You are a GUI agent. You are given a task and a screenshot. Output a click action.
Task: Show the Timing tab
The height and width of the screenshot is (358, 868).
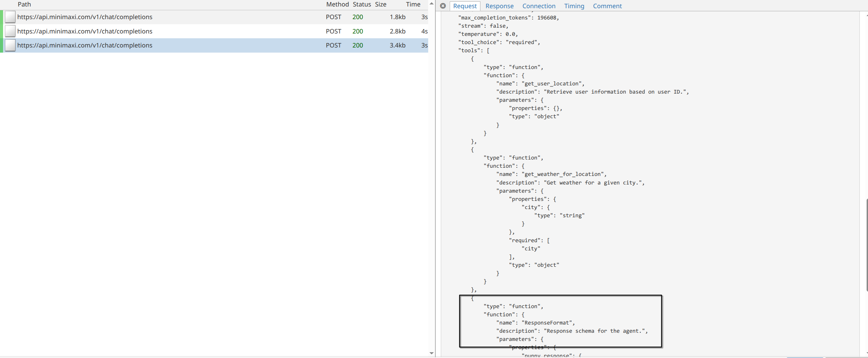[574, 6]
